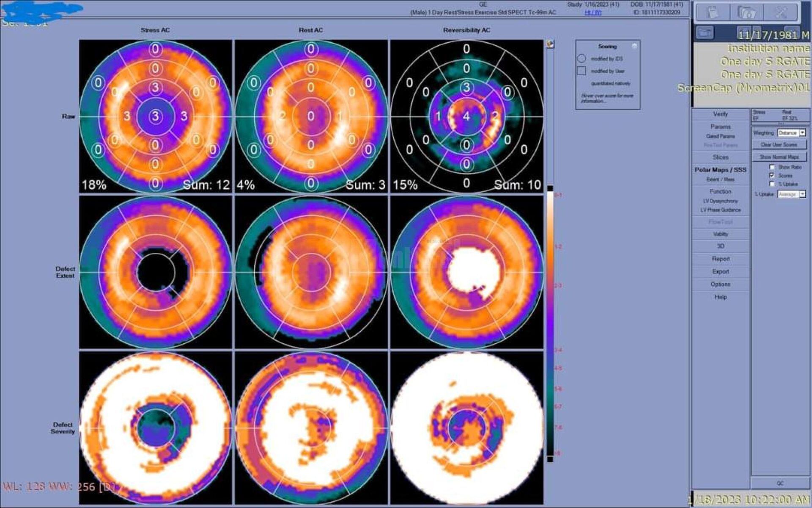Click the stacked folders icon in top toolbar
The height and width of the screenshot is (508, 812).
(x=746, y=12)
